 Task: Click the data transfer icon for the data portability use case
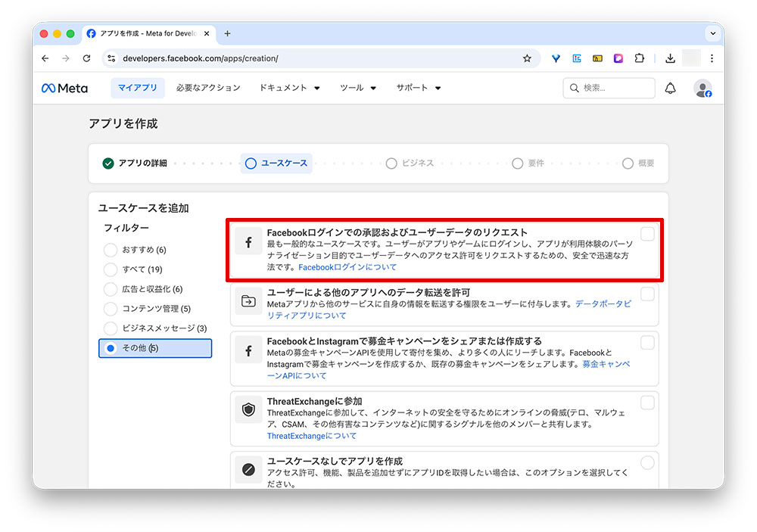click(x=248, y=301)
